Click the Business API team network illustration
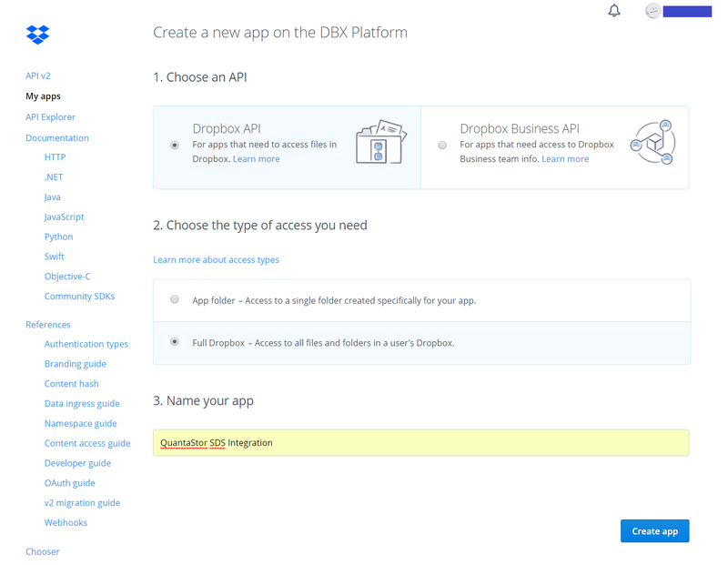Screen dimensions: 728x565 652,143
